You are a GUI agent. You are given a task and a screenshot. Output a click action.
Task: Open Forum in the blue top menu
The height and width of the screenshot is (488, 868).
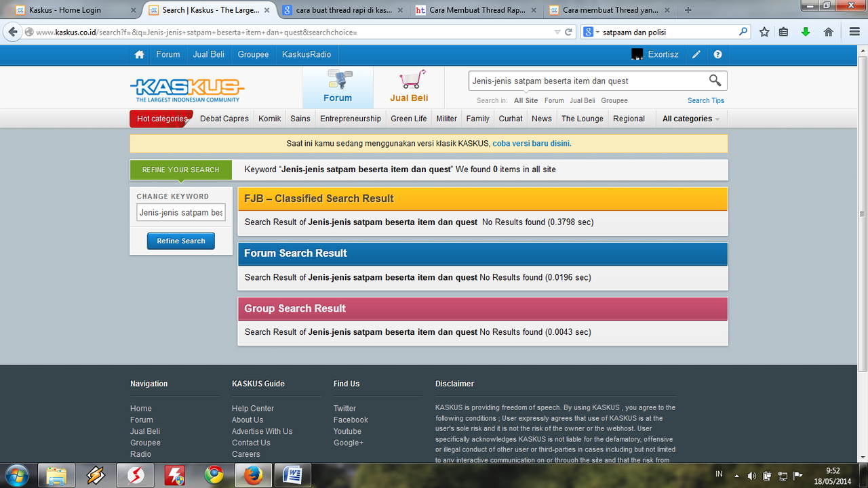168,54
